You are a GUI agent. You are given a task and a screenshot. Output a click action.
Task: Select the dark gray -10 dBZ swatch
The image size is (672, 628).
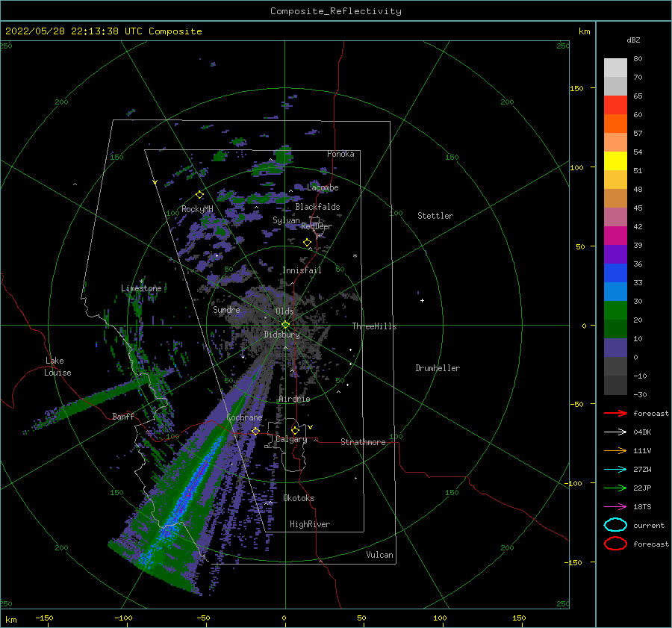(x=615, y=385)
